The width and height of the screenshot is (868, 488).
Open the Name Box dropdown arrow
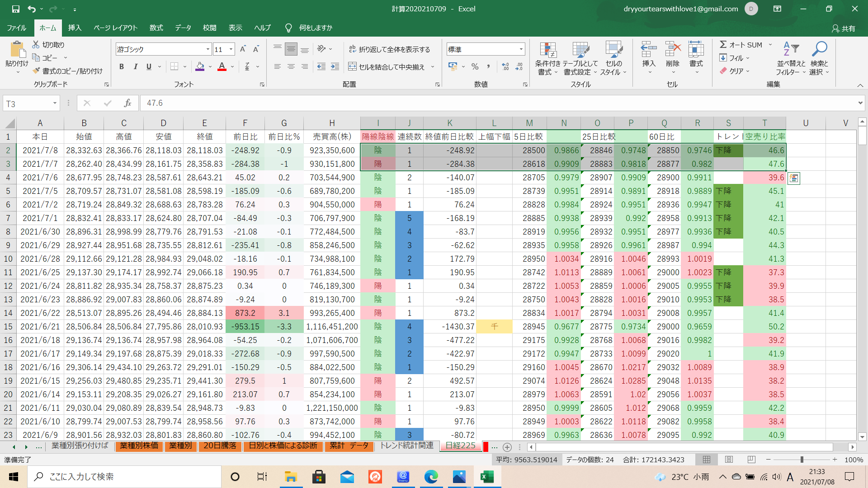pos(55,103)
